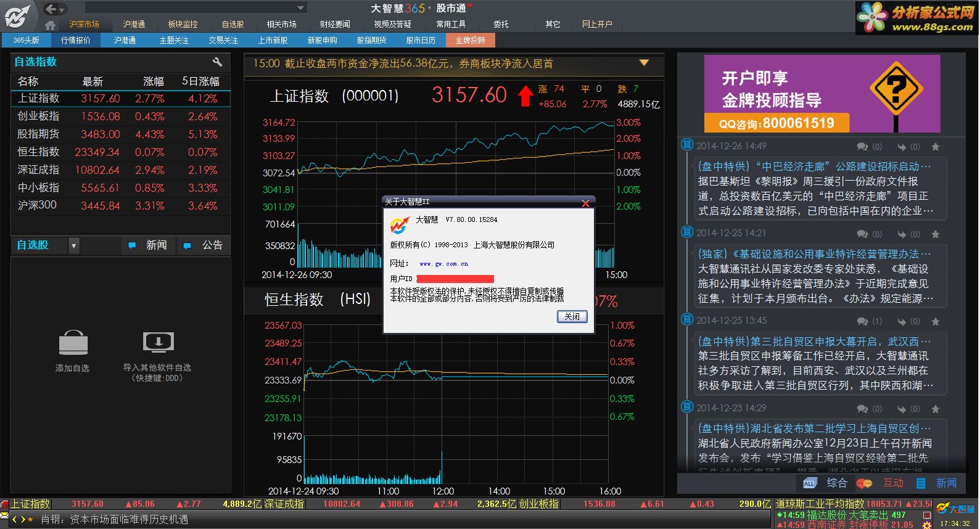Open the 板块监控 menu
Image resolution: width=980 pixels, height=529 pixels.
[183, 24]
